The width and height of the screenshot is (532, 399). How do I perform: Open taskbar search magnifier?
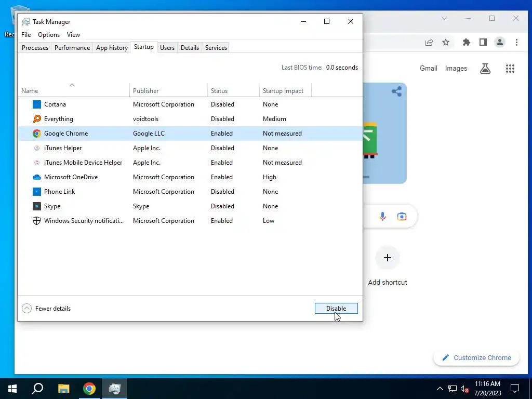(37, 389)
